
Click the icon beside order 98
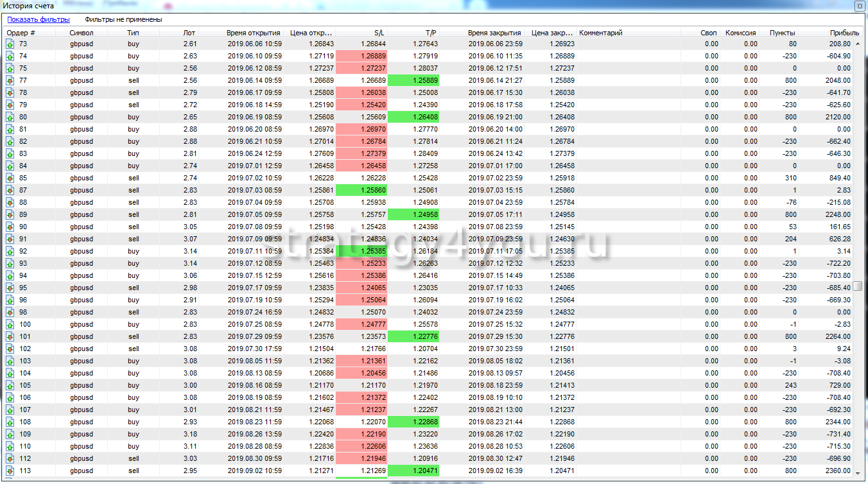click(10, 312)
